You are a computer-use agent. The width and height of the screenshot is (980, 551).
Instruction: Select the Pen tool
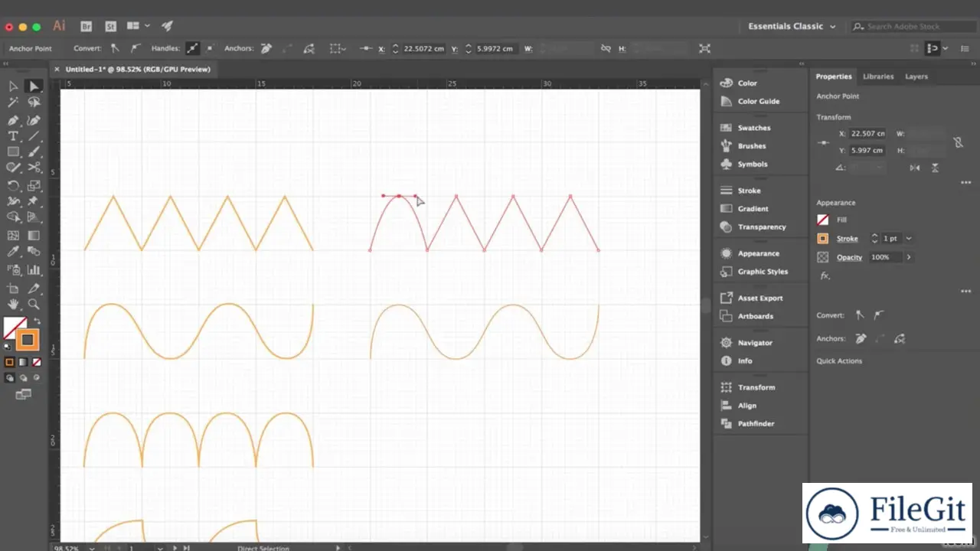[13, 120]
